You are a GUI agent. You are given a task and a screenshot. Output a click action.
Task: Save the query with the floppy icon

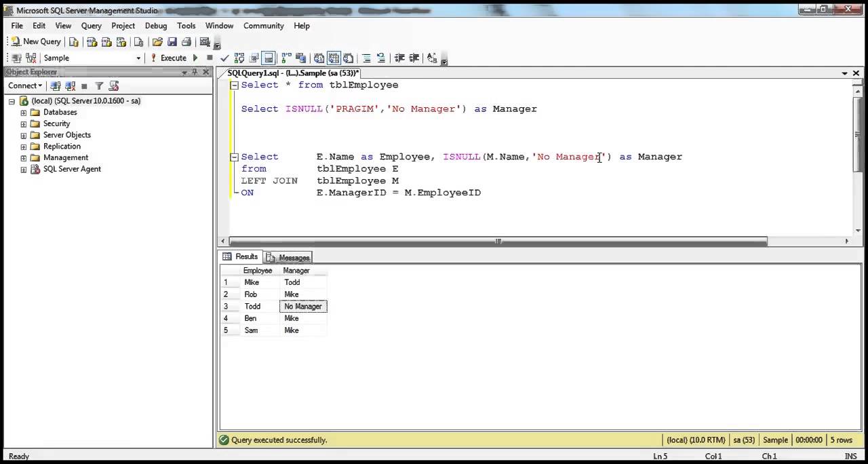coord(172,41)
